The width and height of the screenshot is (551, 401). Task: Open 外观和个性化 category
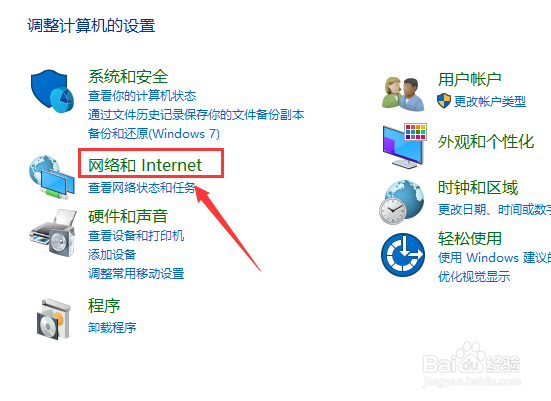[486, 142]
